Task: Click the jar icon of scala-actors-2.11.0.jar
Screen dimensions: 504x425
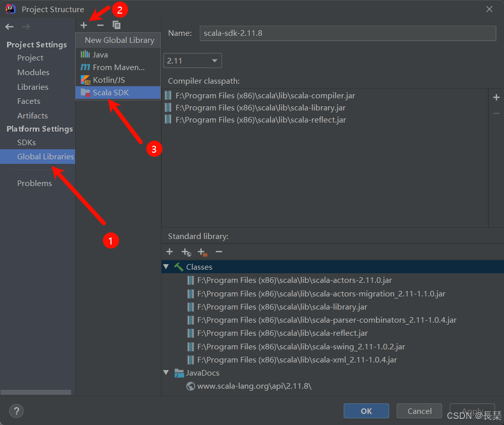Action: [191, 280]
